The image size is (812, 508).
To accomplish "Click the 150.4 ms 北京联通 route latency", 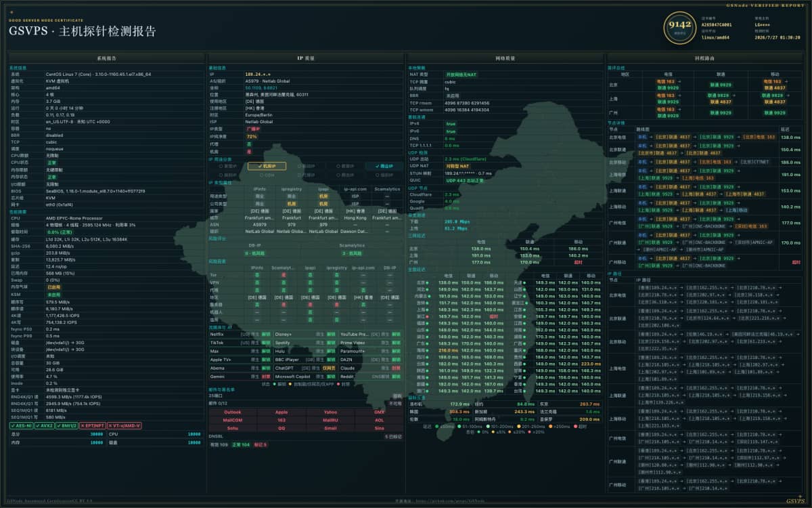I will [x=790, y=150].
